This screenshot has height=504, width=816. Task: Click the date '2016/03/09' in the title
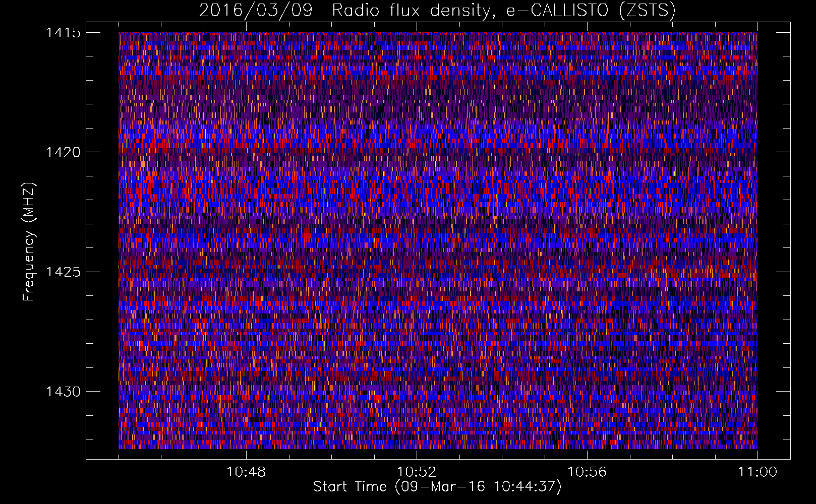(256, 11)
